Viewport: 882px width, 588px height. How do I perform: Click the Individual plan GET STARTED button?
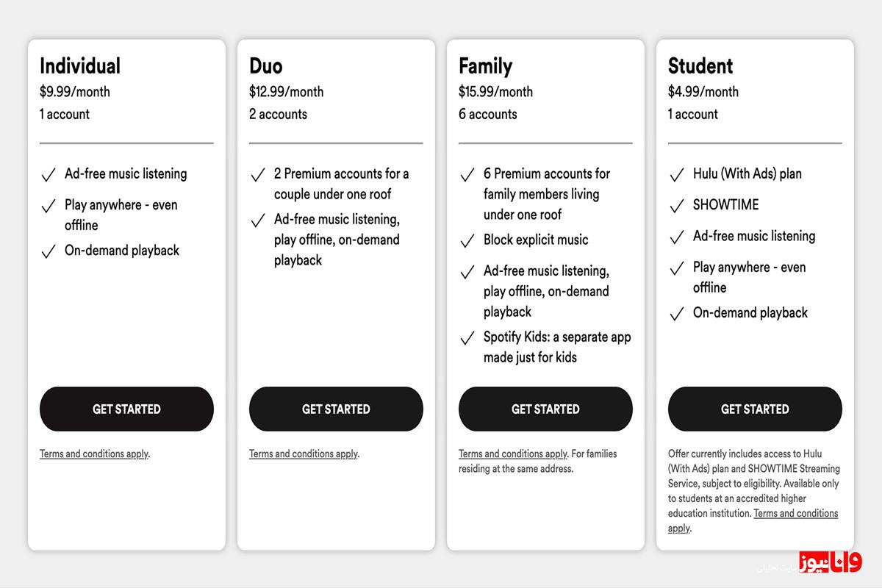pos(126,409)
